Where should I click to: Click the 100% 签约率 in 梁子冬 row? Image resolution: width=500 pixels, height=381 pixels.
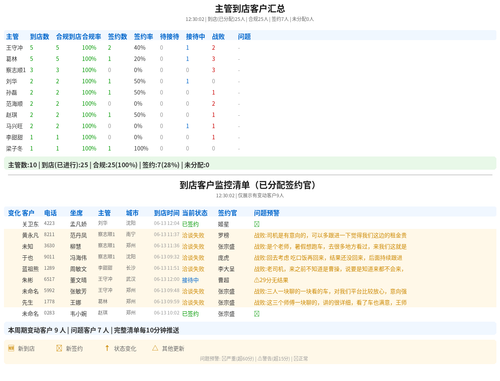(x=141, y=148)
